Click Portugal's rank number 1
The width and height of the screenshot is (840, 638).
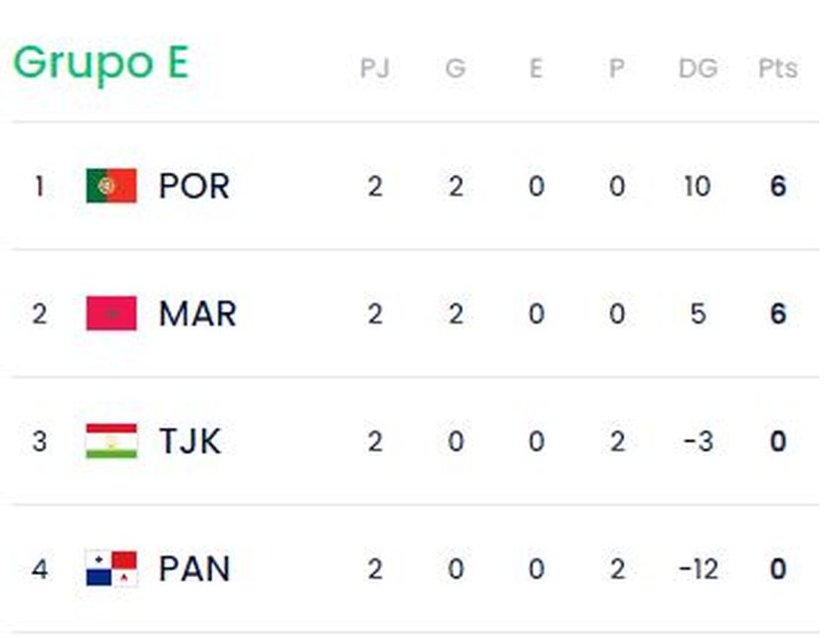(39, 186)
